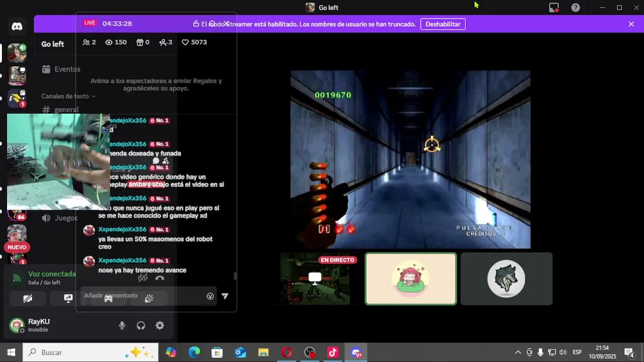Select the server with speaker badge
644x362 pixels.
(17, 53)
